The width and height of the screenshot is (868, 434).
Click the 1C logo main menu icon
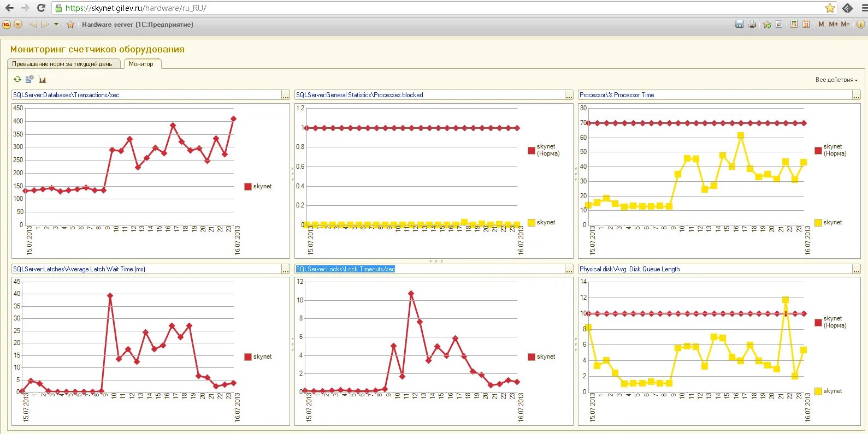point(7,25)
